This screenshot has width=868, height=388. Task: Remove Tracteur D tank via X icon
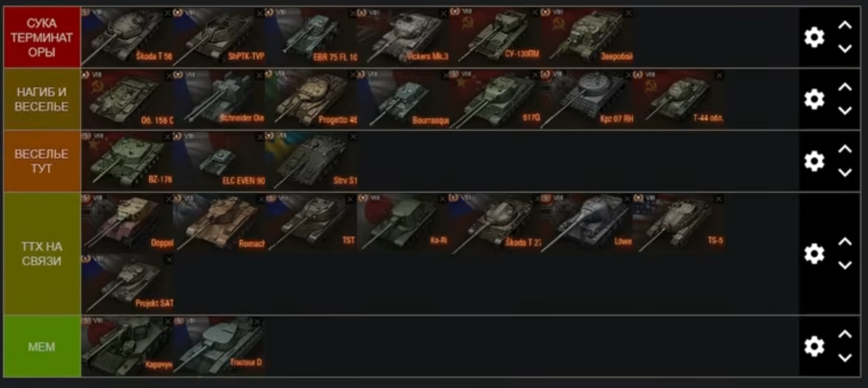(x=257, y=322)
